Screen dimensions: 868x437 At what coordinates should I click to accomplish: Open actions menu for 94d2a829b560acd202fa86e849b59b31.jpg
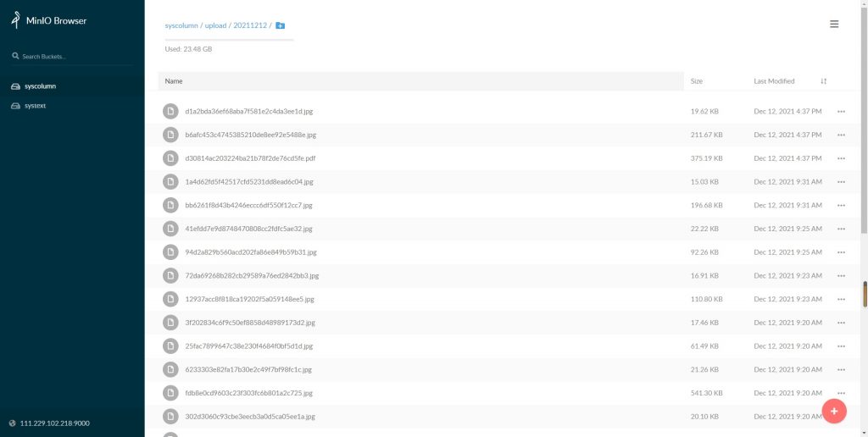coord(842,252)
